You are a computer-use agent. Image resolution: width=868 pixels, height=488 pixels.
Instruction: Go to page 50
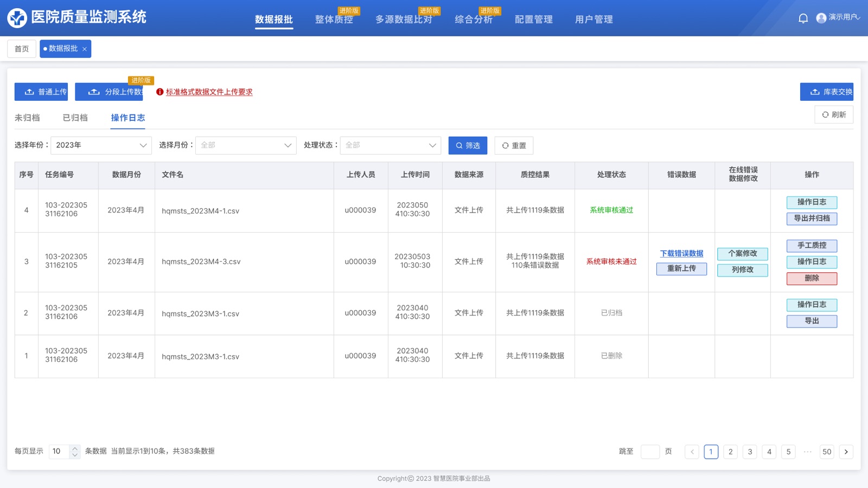pos(827,452)
